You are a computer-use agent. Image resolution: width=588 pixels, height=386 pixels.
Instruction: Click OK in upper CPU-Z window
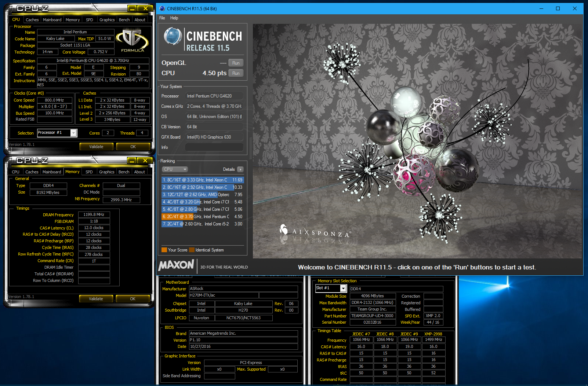133,147
